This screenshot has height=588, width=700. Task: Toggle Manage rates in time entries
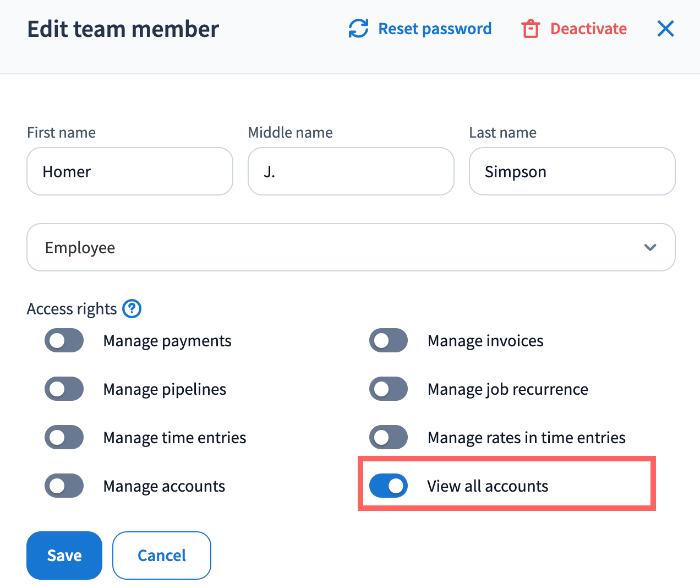click(389, 438)
